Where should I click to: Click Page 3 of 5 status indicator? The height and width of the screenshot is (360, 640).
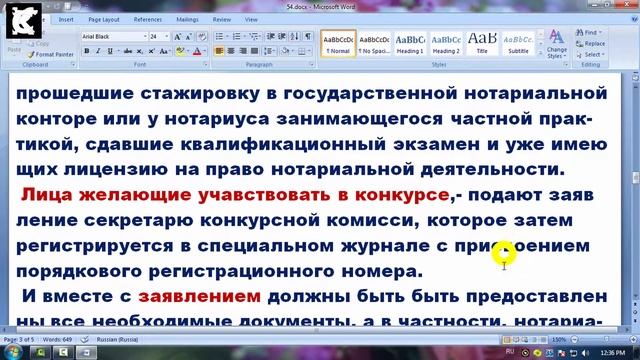(x=19, y=340)
